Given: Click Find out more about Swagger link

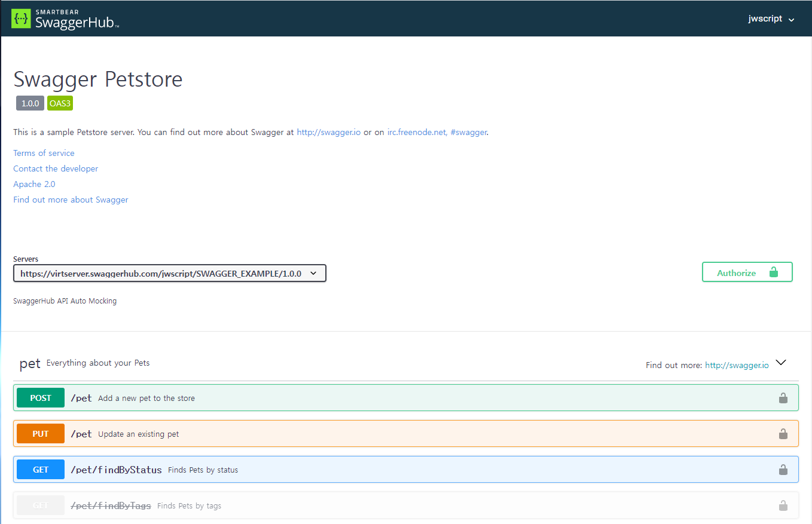Looking at the screenshot, I should (71, 200).
